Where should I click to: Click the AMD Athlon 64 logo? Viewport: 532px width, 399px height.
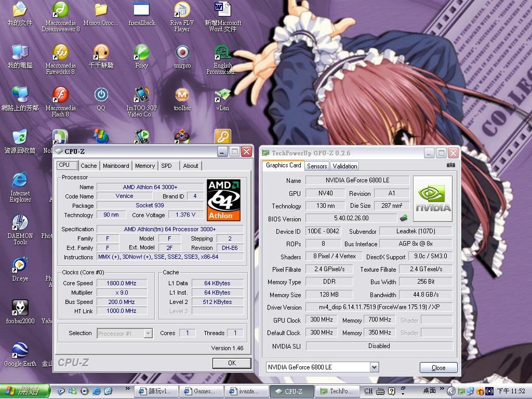(223, 199)
